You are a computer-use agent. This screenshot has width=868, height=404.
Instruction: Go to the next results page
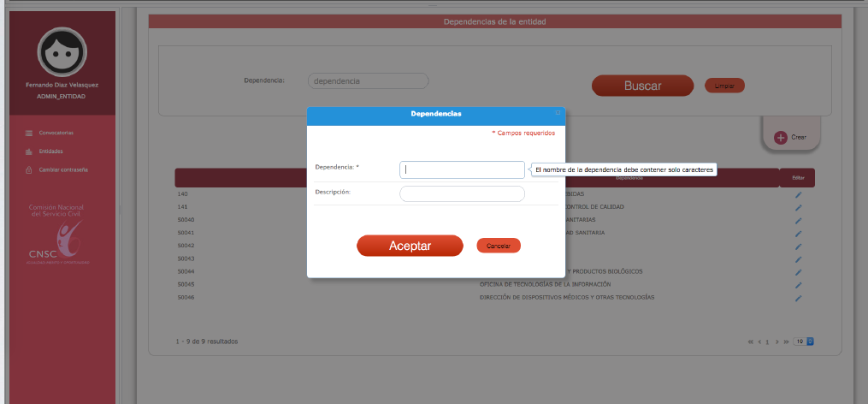[776, 342]
